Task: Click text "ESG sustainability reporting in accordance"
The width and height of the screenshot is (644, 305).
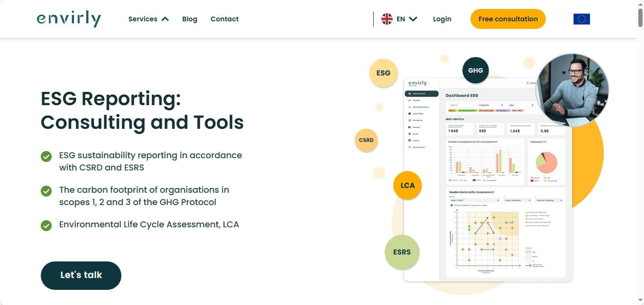Action: (x=150, y=155)
